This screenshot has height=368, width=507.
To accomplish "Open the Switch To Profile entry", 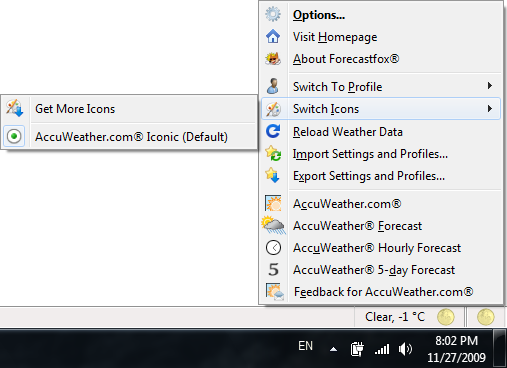I will tap(381, 86).
